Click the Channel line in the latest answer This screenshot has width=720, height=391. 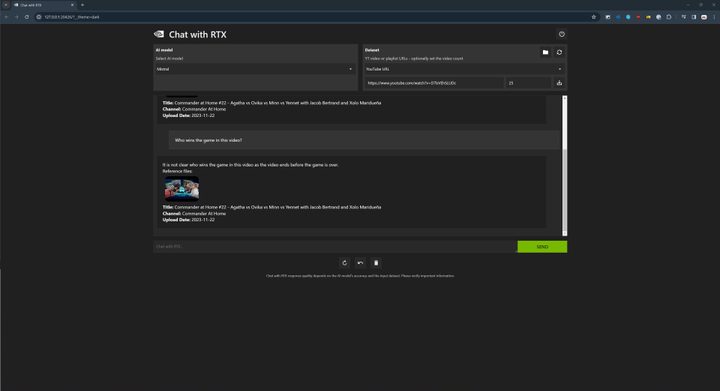(194, 213)
